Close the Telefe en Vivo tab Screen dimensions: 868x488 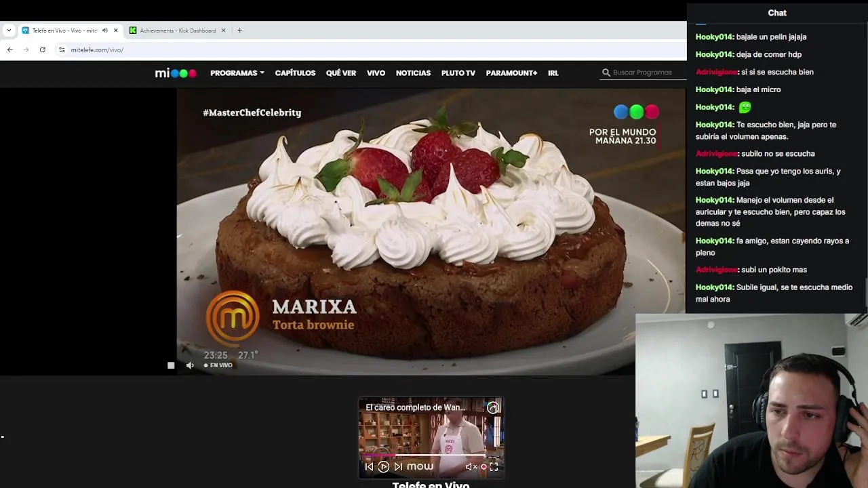click(x=115, y=30)
